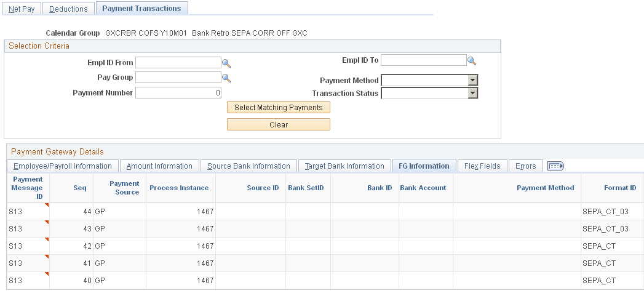644x293 pixels.
Task: Click GP in the Seq 42 row
Action: click(x=100, y=246)
